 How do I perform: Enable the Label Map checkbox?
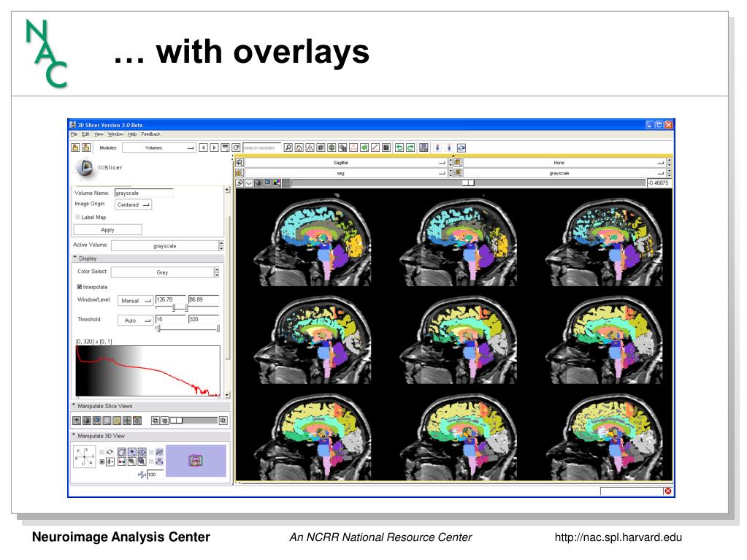click(x=79, y=217)
